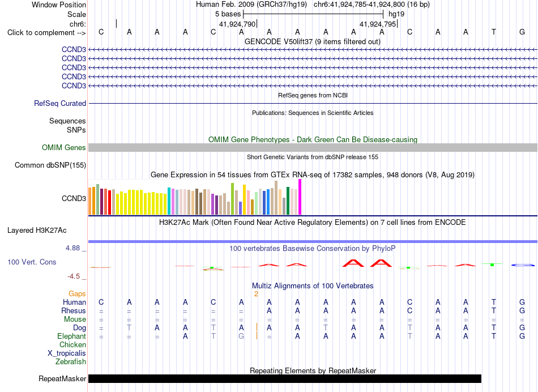
Task: Click the T base in complement row
Action: [x=494, y=32]
